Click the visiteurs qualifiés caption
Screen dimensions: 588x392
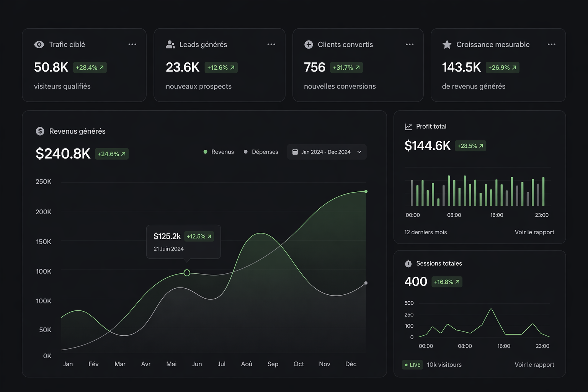[x=62, y=87]
